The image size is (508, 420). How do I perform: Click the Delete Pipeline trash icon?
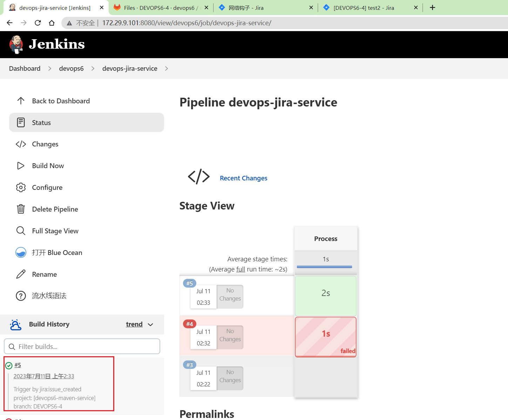[x=21, y=209]
